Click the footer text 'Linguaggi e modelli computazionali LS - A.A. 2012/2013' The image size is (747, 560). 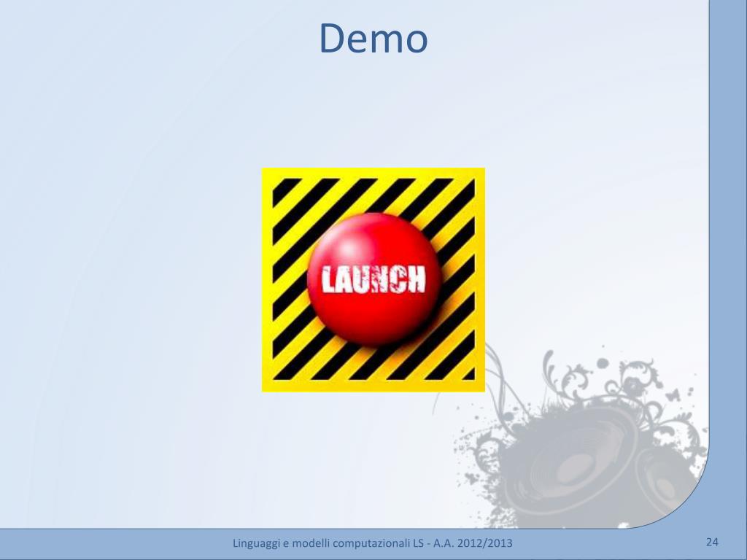(x=373, y=542)
